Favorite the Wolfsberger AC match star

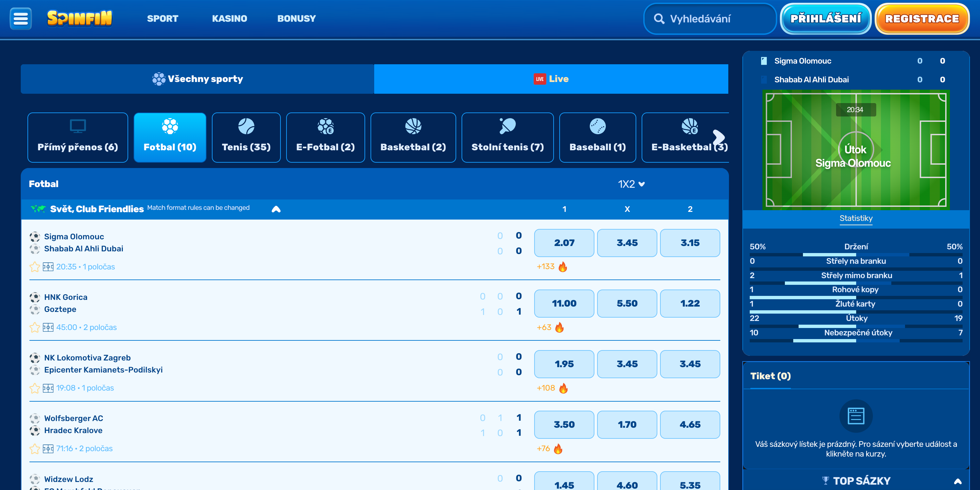[x=34, y=448]
